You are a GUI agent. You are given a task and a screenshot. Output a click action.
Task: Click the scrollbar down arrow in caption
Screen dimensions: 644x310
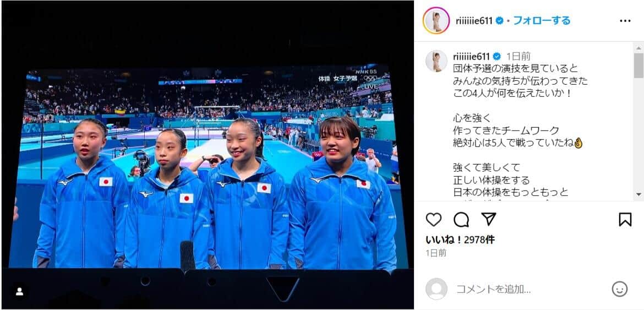pyautogui.click(x=638, y=194)
